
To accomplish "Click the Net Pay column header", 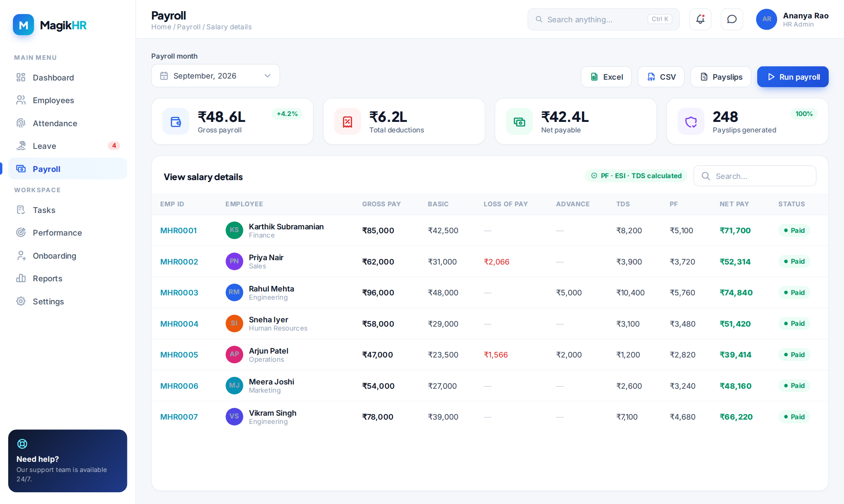I will point(734,204).
